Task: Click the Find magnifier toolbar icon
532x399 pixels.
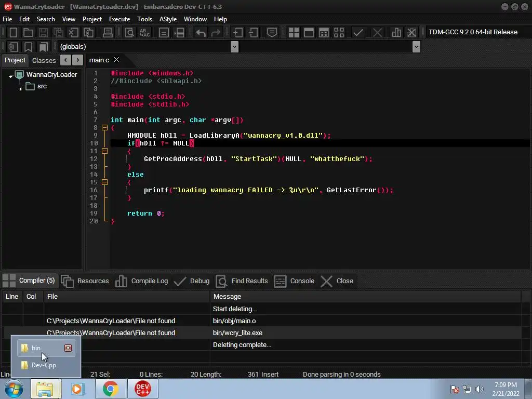Action: (129, 32)
